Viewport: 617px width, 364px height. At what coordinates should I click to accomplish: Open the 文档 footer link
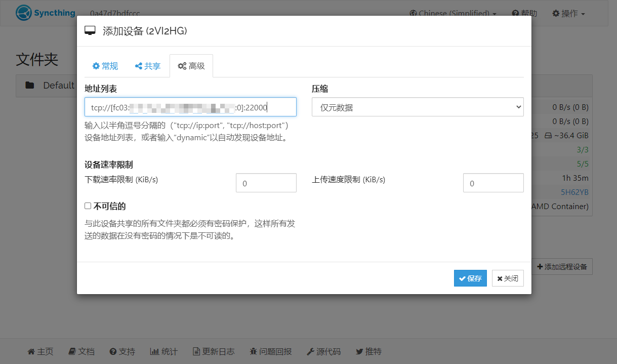point(81,351)
